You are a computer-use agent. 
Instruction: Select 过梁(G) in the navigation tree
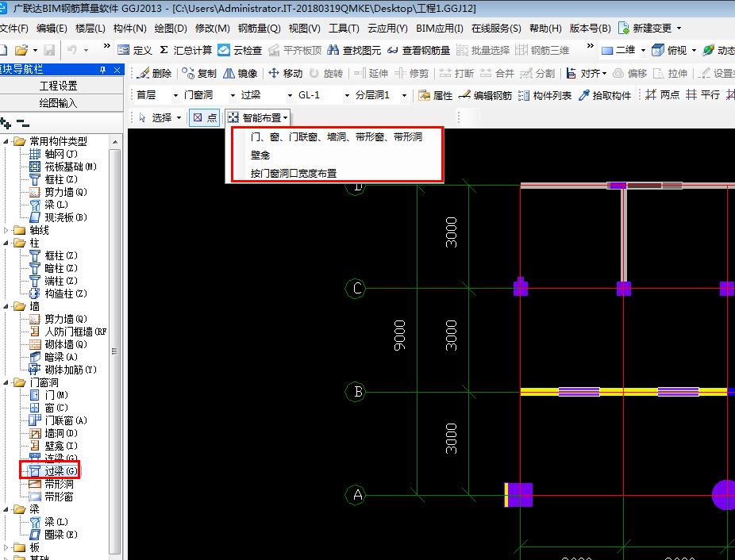[60, 471]
